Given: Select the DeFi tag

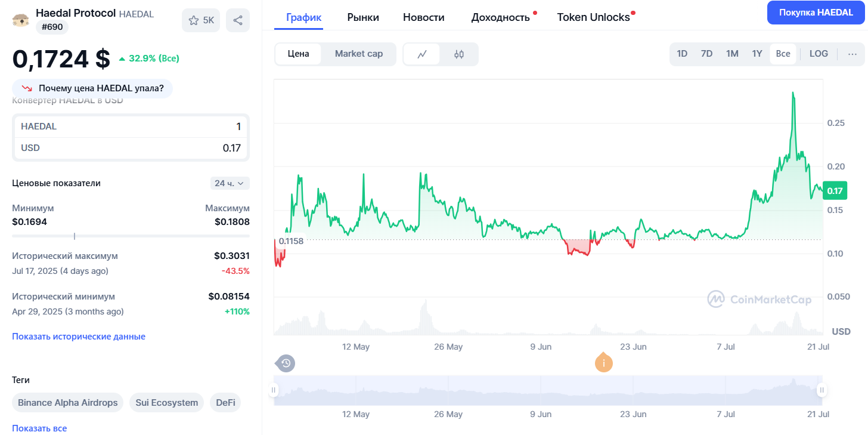Looking at the screenshot, I should (225, 403).
